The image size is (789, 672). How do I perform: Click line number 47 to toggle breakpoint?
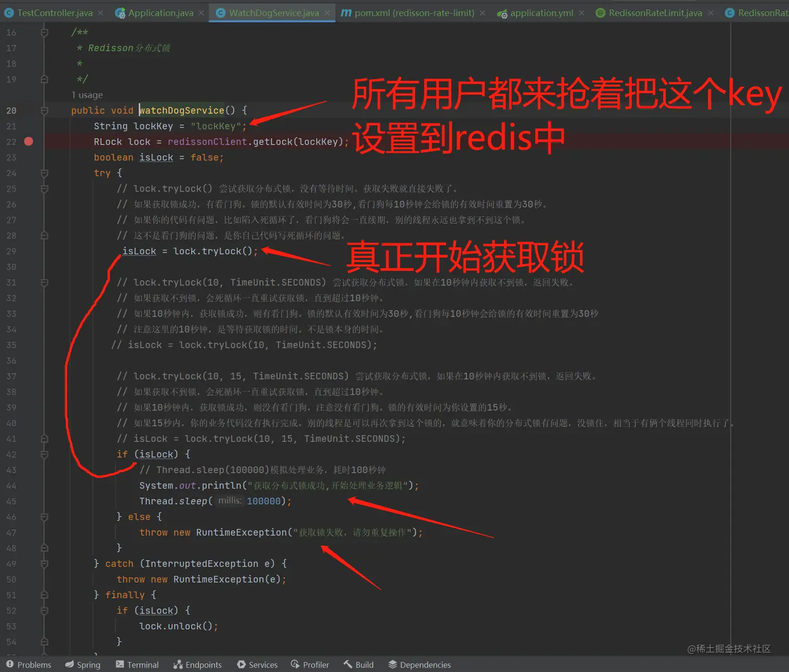tap(11, 533)
